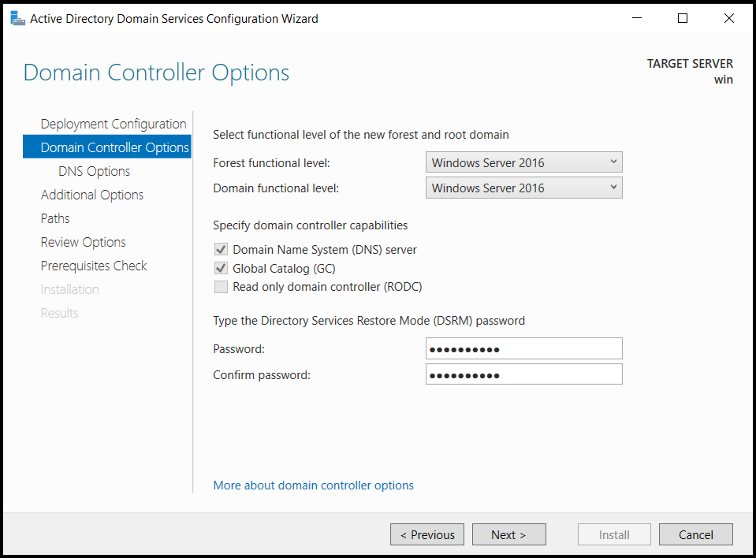Go back with the Previous button
This screenshot has height=558, width=756.
coord(427,534)
